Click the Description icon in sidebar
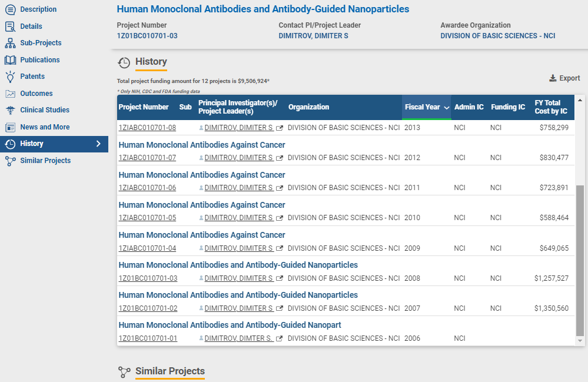 click(x=10, y=9)
